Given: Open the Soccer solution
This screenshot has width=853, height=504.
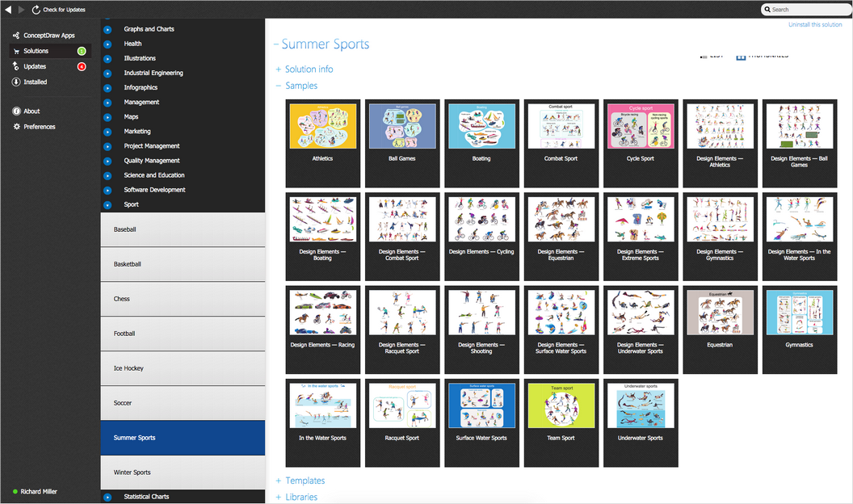Looking at the screenshot, I should pos(183,403).
